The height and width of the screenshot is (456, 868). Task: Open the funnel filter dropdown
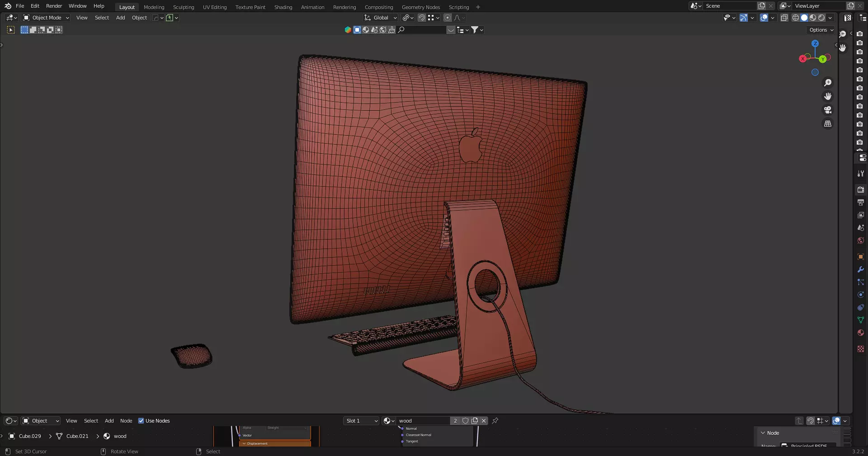pyautogui.click(x=477, y=30)
